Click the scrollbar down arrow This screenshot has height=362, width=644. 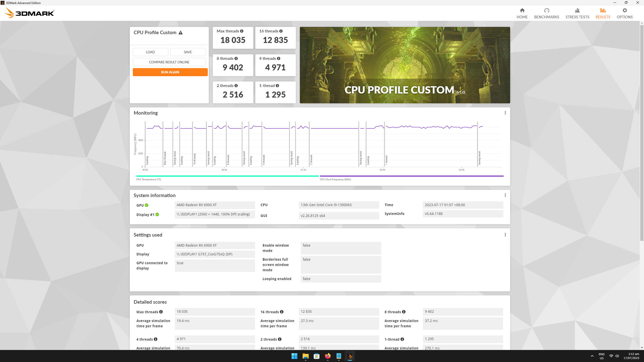tap(642, 348)
